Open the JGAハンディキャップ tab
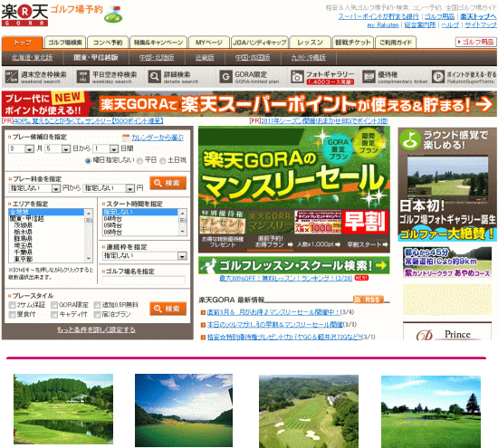Viewport: 498px width, 448px height. (260, 43)
